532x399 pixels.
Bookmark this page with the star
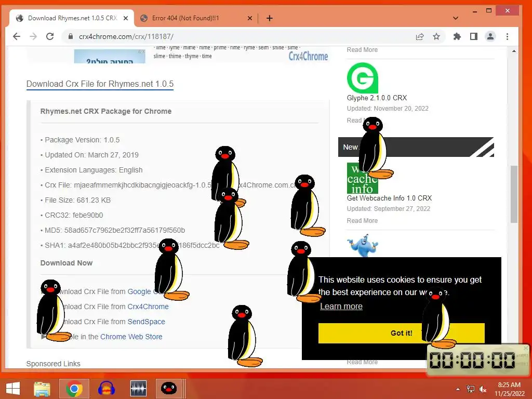[x=436, y=37]
